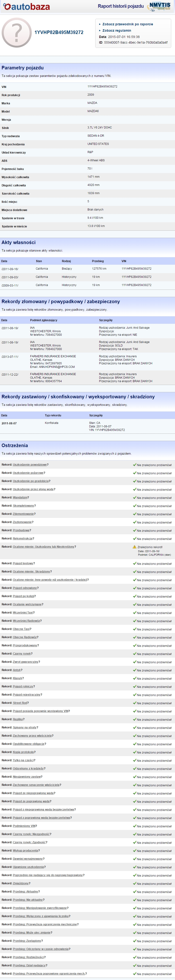Image resolution: width=175 pixels, height=980 pixels.
Task: Click the yellow warning triangle beside Znaleziono rekord
Action: [134, 547]
